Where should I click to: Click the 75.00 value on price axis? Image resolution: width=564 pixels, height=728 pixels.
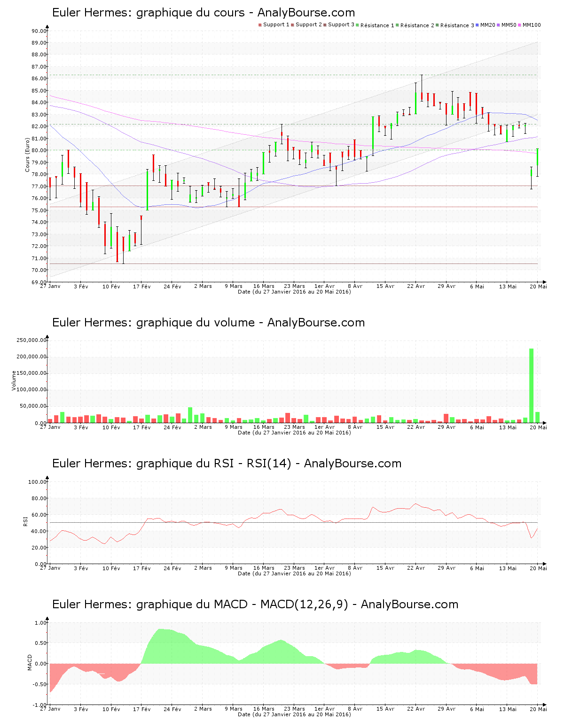pos(39,210)
